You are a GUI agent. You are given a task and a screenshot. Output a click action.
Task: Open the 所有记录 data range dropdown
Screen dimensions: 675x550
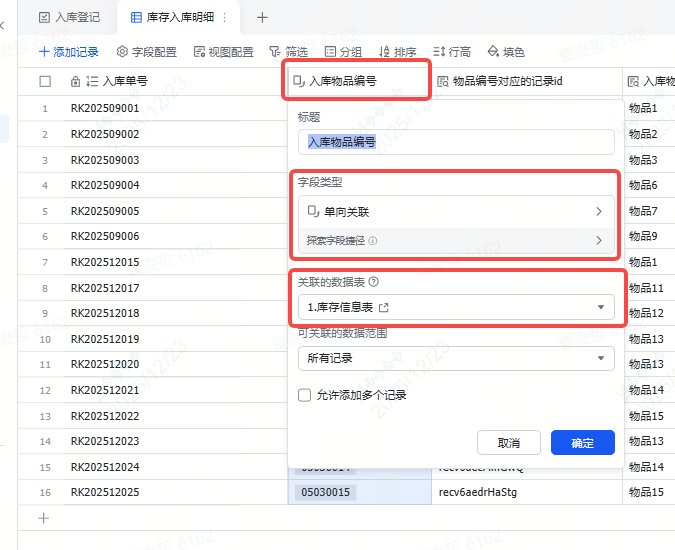click(456, 358)
